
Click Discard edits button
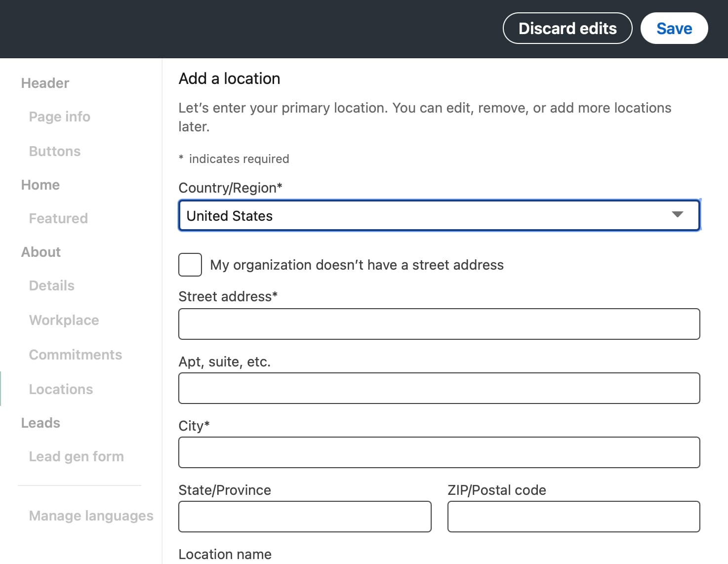[x=567, y=28]
